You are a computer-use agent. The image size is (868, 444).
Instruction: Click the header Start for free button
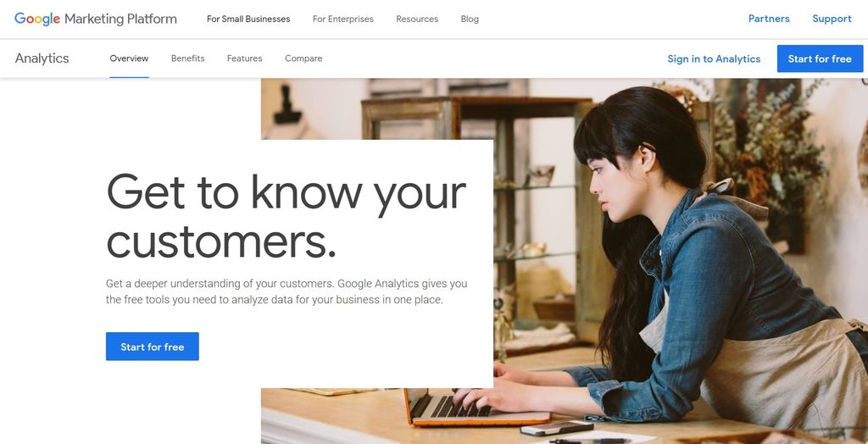[820, 58]
